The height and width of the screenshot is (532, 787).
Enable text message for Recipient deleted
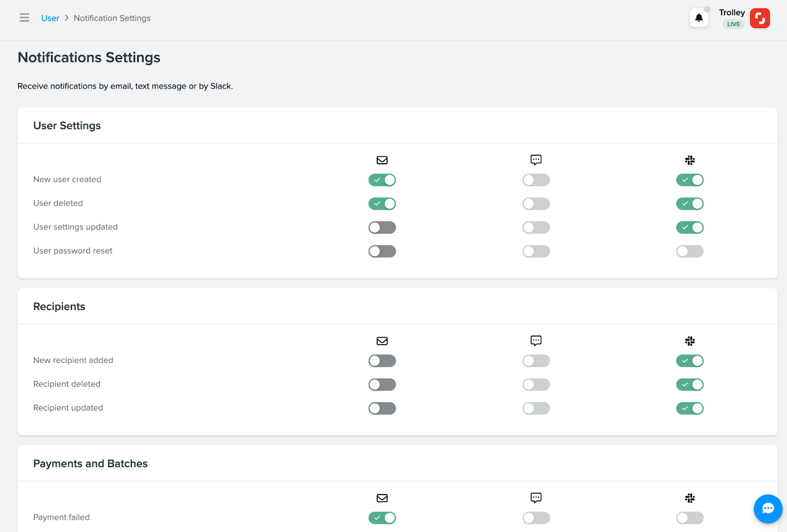pos(536,384)
